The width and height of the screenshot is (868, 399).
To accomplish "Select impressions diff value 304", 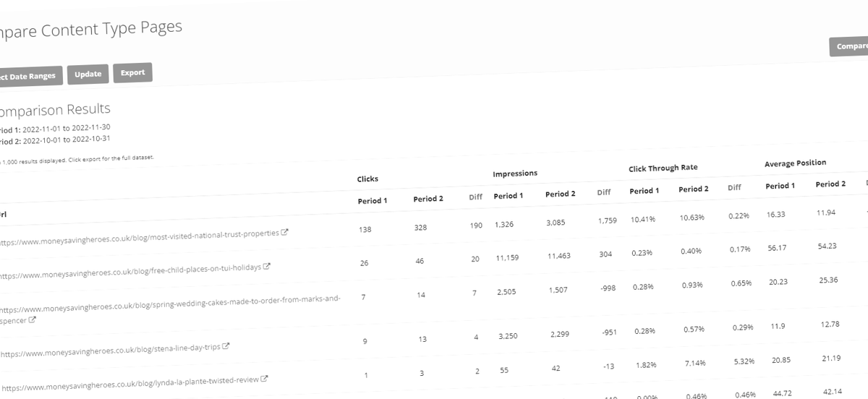I will (x=606, y=254).
